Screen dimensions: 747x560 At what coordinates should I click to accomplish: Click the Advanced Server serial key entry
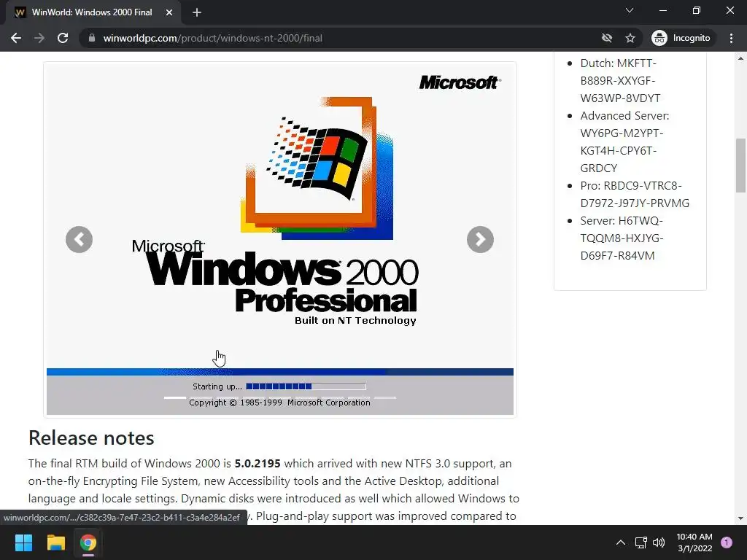pyautogui.click(x=624, y=142)
